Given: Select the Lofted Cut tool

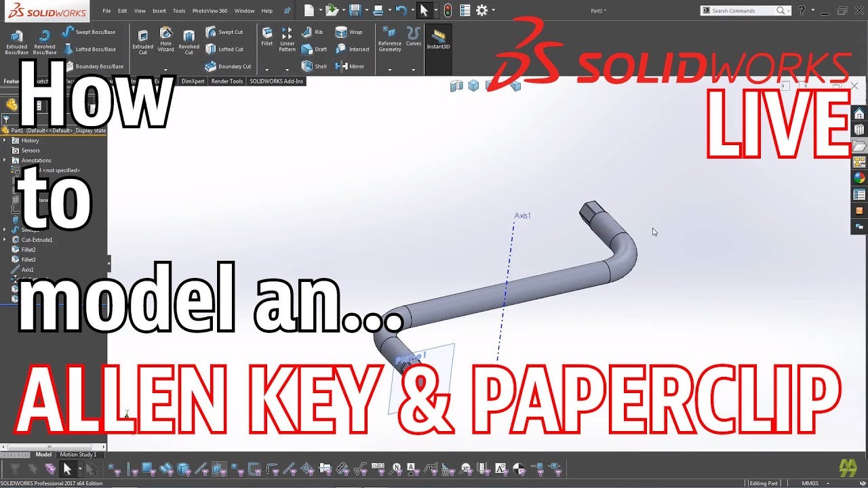Looking at the screenshot, I should [x=224, y=49].
